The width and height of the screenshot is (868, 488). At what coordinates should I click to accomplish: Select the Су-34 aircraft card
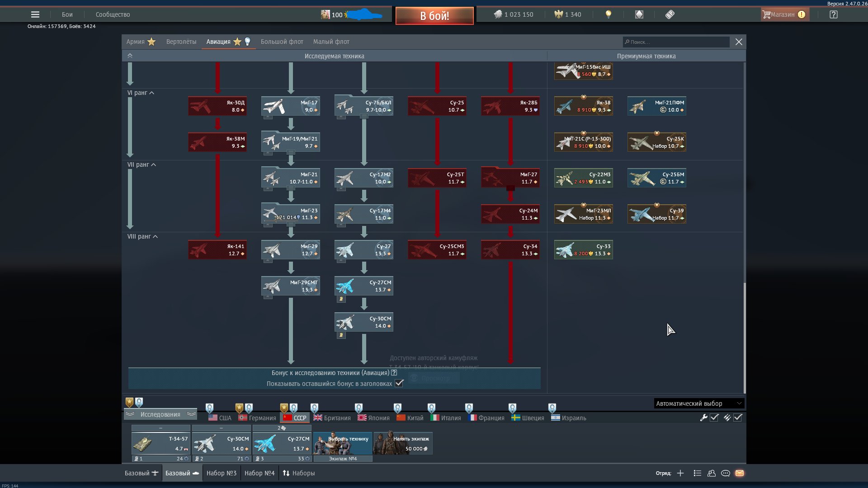(510, 250)
